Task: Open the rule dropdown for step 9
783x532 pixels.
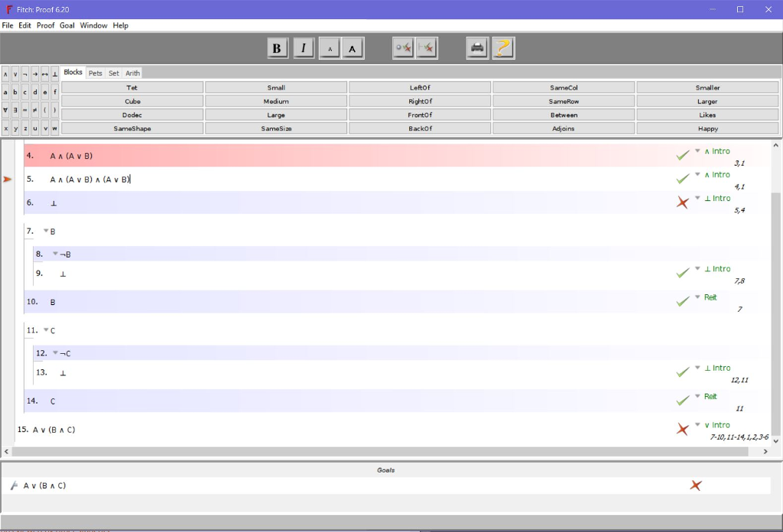Action: tap(697, 268)
